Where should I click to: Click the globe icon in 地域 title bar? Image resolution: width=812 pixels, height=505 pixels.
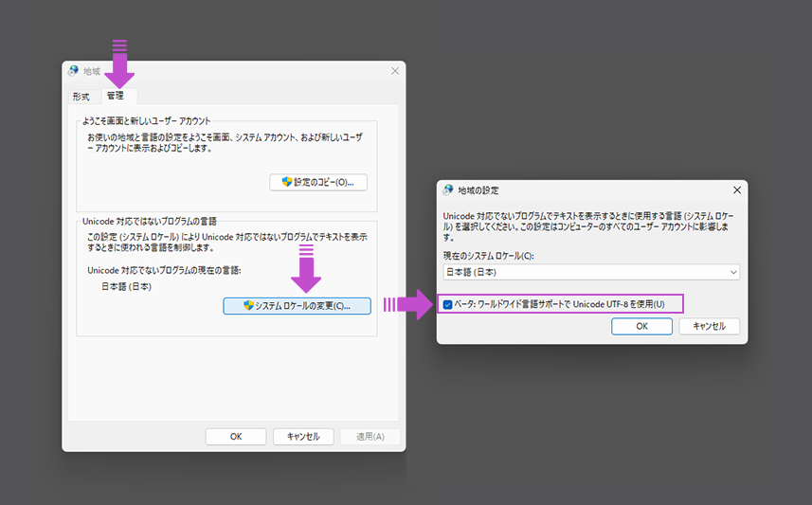point(74,71)
